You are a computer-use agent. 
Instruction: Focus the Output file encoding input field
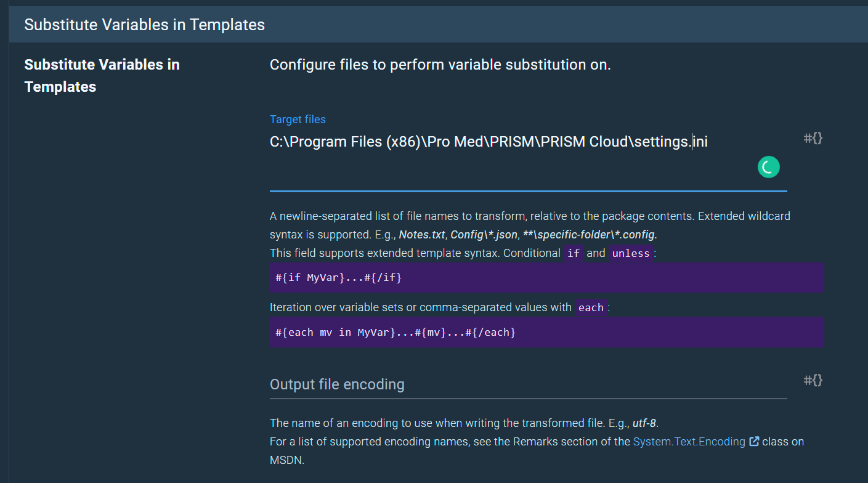[527, 385]
